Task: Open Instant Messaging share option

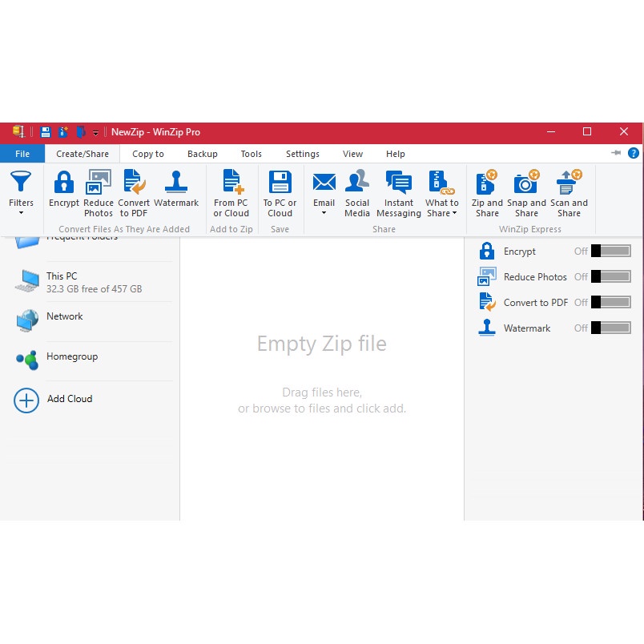Action: pyautogui.click(x=398, y=193)
